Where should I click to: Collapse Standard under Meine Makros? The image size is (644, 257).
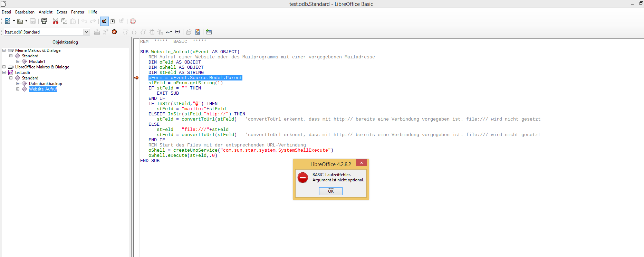[x=11, y=56]
